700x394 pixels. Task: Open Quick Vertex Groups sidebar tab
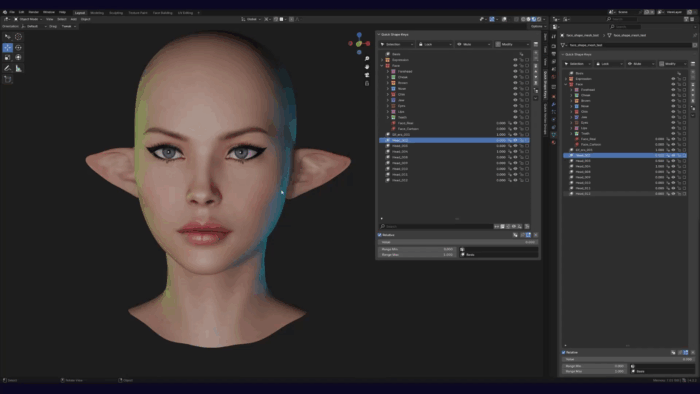tap(545, 119)
